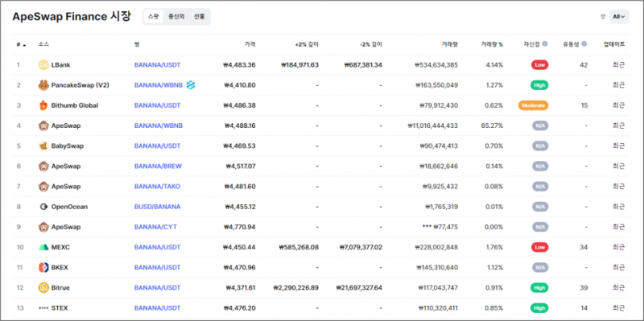Click the OpenOcean logo icon
Image resolution: width=644 pixels, height=321 pixels.
(x=43, y=207)
